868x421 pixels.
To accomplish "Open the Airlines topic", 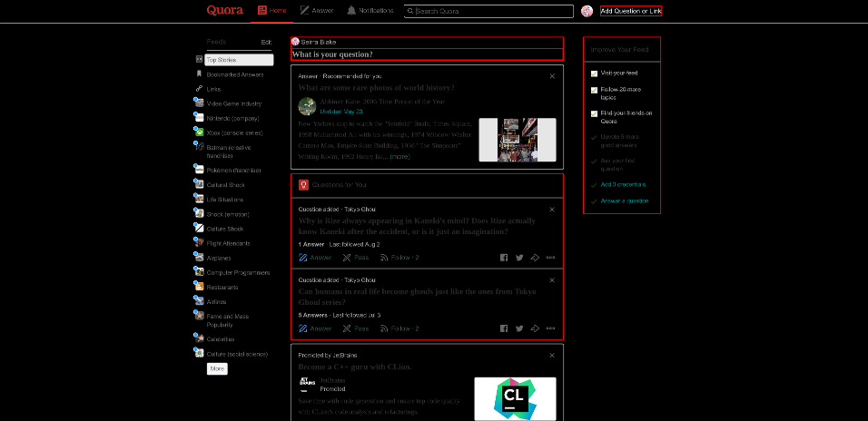I will coord(216,302).
